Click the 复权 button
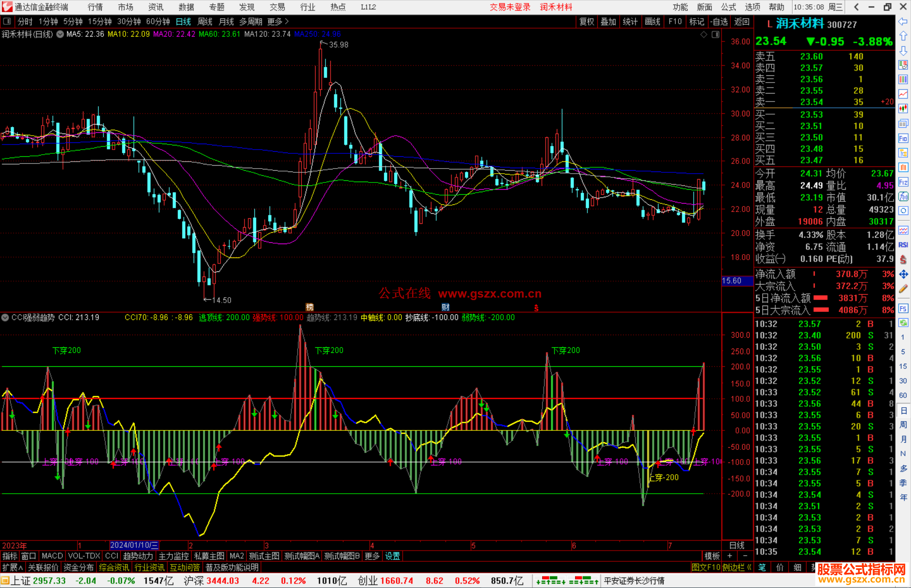Screen dimensions: 911x588 pyautogui.click(x=587, y=21)
